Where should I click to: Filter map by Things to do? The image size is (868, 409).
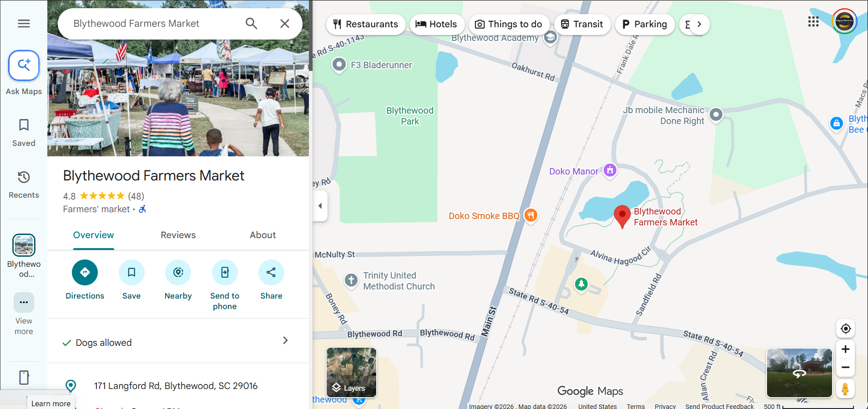[x=509, y=24]
